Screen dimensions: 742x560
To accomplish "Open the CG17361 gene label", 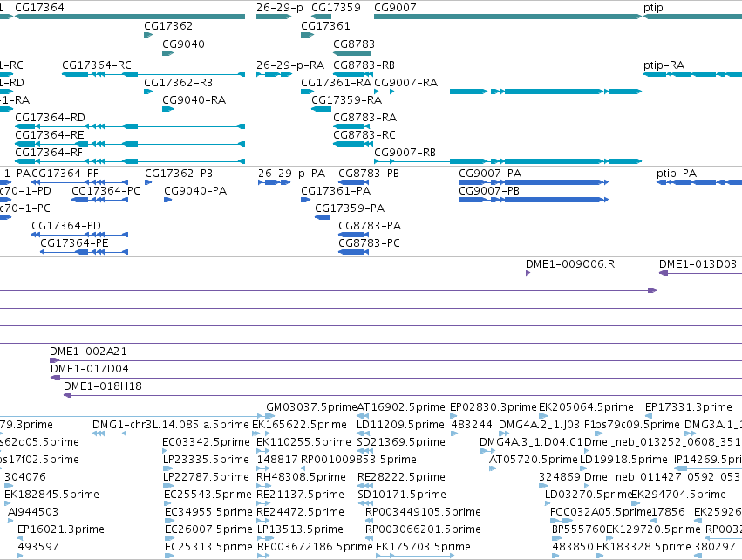I will (x=325, y=26).
